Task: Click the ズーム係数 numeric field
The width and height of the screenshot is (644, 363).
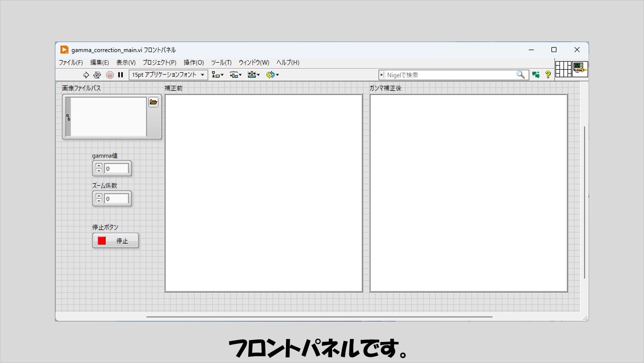Action: tap(116, 199)
